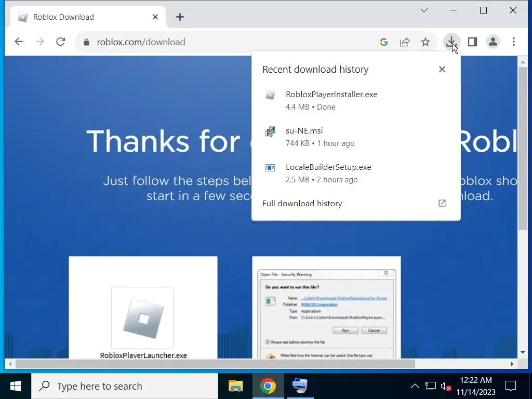Image resolution: width=532 pixels, height=399 pixels.
Task: Select the Roblox Download tab
Action: [87, 17]
